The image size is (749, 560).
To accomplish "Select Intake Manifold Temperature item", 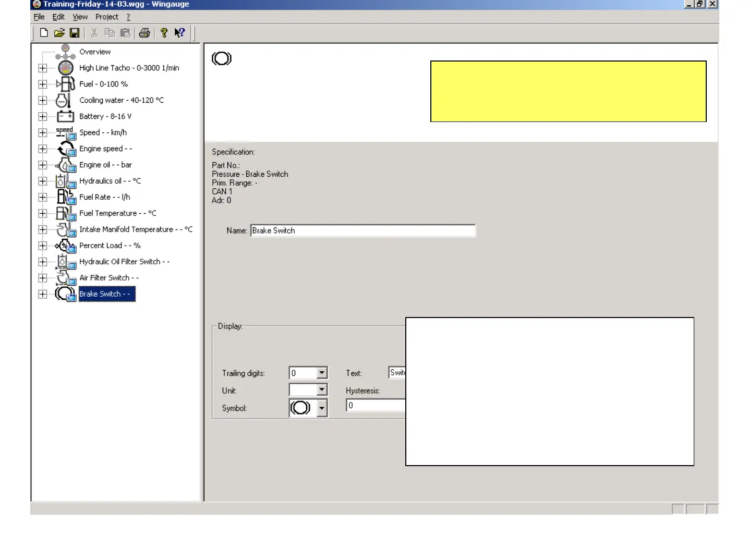I will click(x=136, y=229).
